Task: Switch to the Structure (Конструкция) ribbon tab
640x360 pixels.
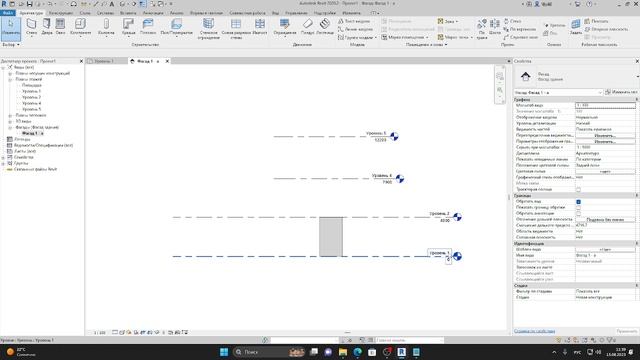Action: (x=61, y=13)
